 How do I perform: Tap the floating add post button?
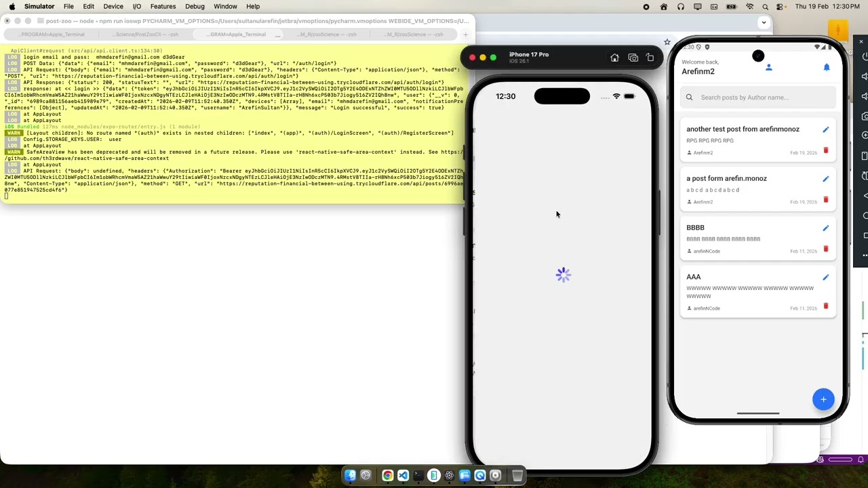(823, 399)
